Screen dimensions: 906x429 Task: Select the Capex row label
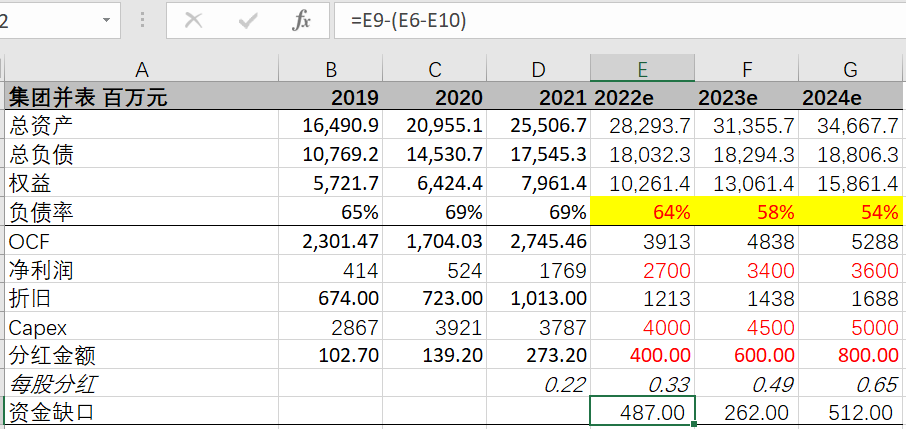click(142, 327)
